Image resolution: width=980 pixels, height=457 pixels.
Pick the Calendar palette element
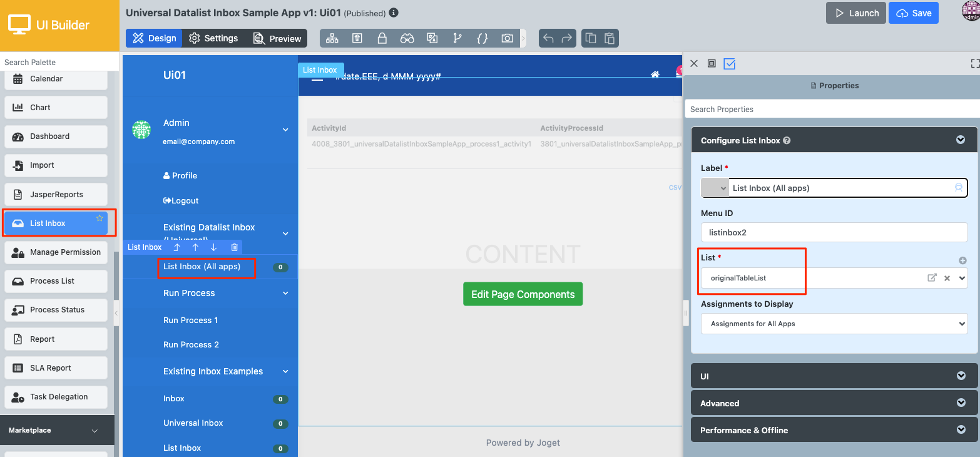(x=56, y=79)
